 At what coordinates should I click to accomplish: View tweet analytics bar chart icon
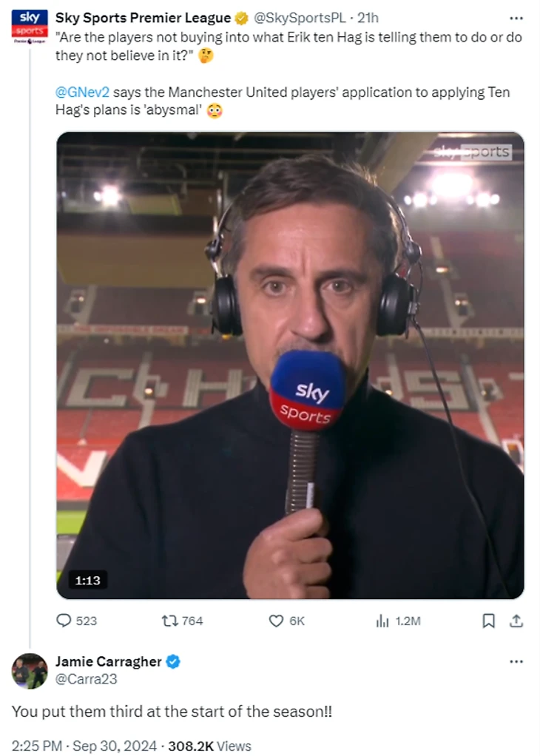(x=382, y=621)
